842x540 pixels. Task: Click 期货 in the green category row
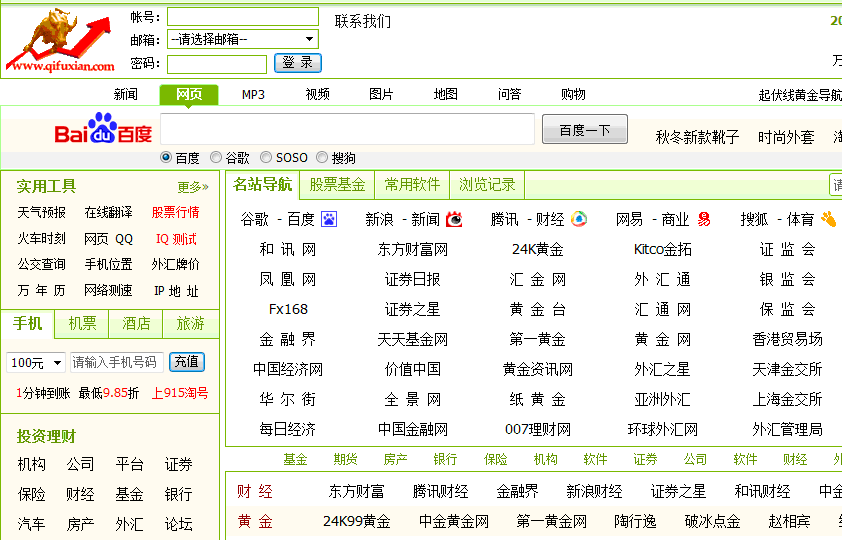(x=345, y=459)
